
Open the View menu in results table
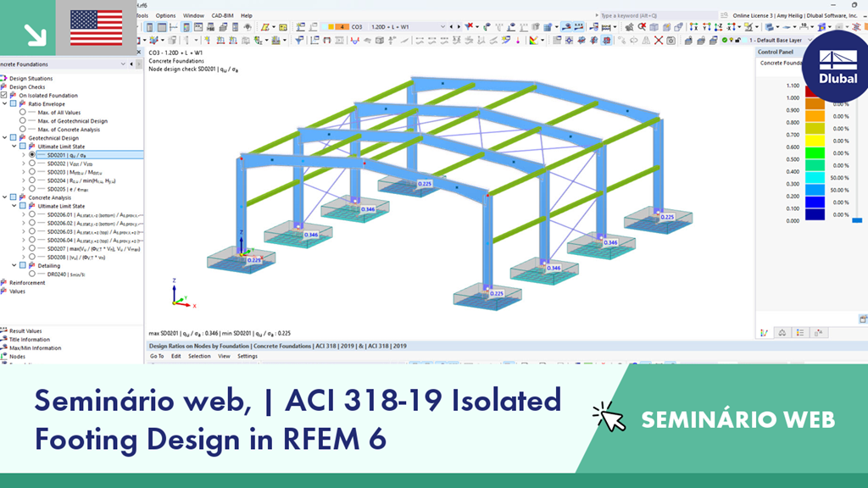tap(224, 357)
